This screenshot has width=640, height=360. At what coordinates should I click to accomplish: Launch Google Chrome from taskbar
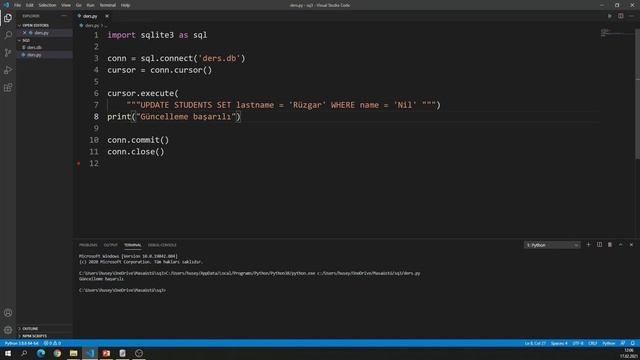(x=57, y=353)
